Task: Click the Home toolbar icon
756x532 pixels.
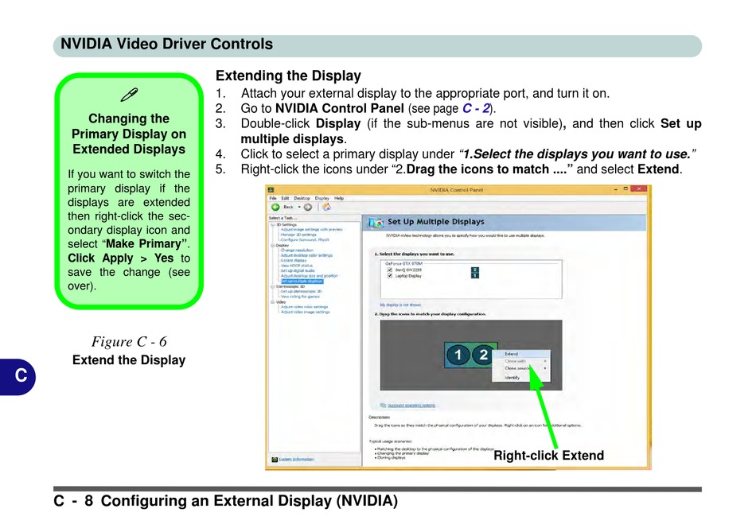Action: pyautogui.click(x=326, y=208)
